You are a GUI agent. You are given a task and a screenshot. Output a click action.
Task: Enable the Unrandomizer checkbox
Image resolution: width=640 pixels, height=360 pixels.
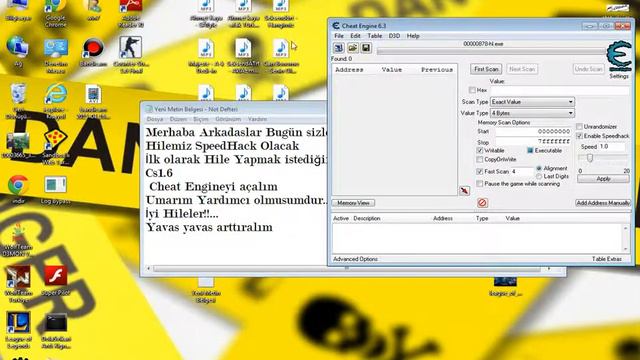580,127
